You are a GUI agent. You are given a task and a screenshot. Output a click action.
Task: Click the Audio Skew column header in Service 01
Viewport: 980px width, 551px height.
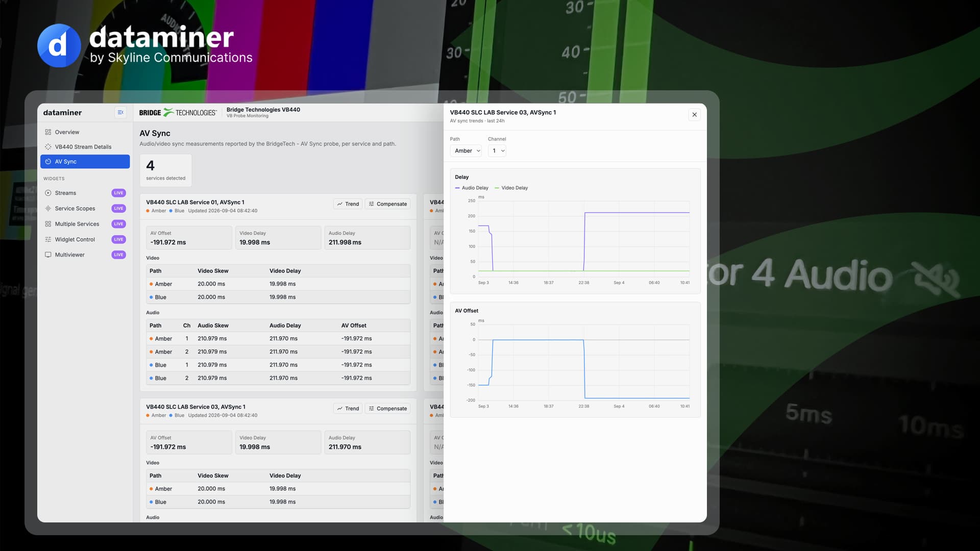[213, 325]
